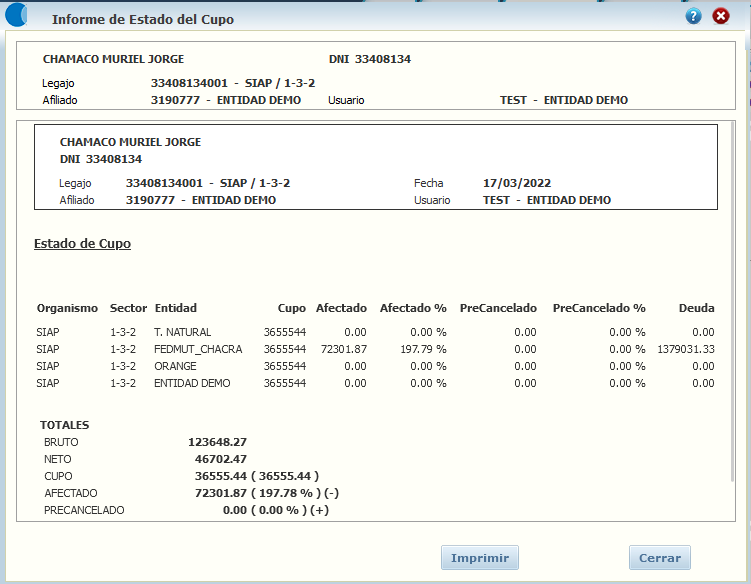Screen dimensions: 751x584
Task: Click the date value 17/03/2022
Action: tap(517, 183)
